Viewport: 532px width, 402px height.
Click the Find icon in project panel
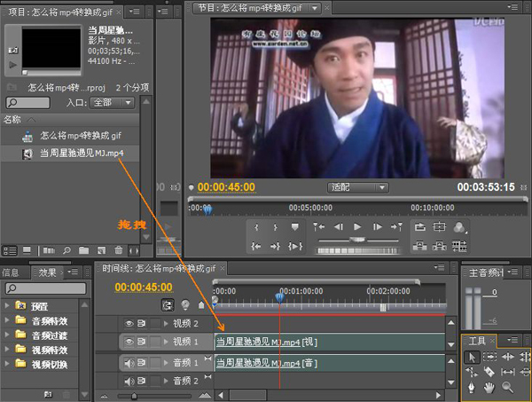click(x=66, y=251)
